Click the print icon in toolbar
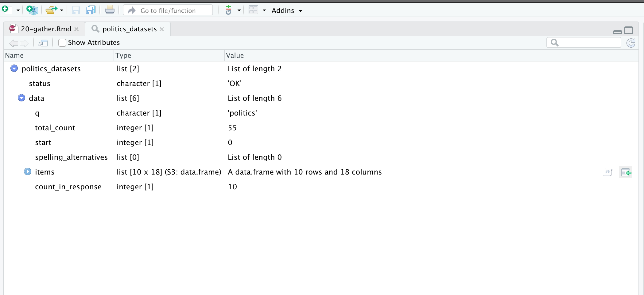 [x=110, y=10]
